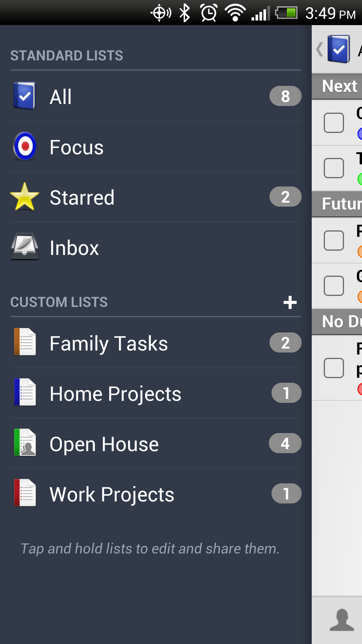362x644 pixels.
Task: Tap the Open House count badge
Action: click(285, 443)
